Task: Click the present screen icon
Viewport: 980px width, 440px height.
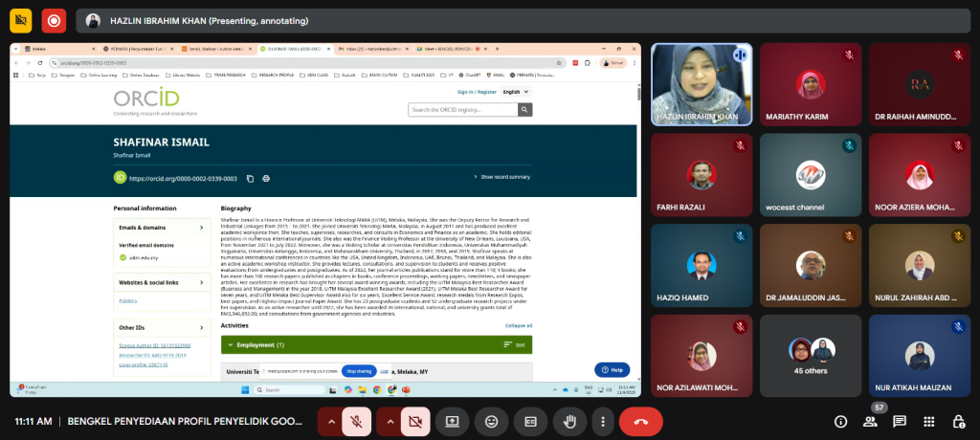Action: point(452,421)
